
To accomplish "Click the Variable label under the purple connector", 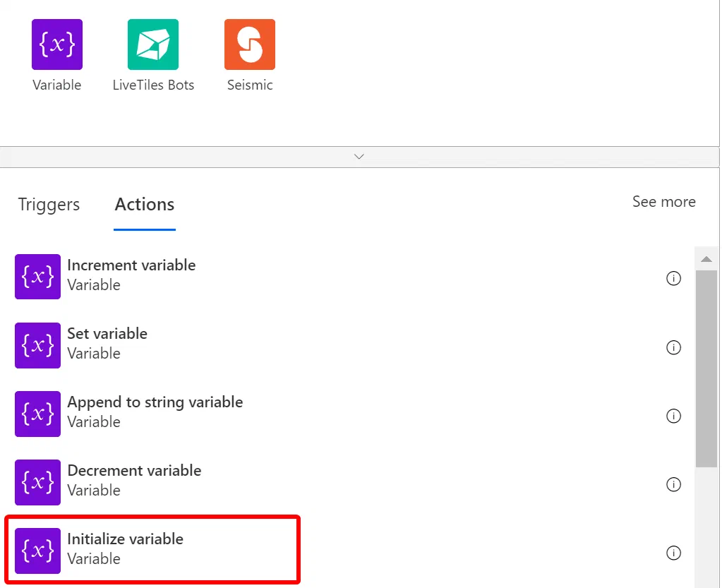I will pos(57,85).
